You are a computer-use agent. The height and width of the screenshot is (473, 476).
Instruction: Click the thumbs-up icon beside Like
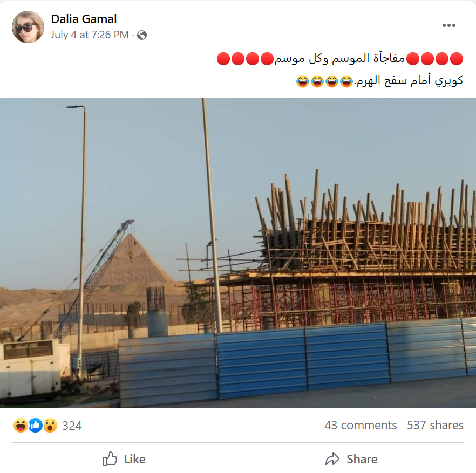tap(110, 458)
